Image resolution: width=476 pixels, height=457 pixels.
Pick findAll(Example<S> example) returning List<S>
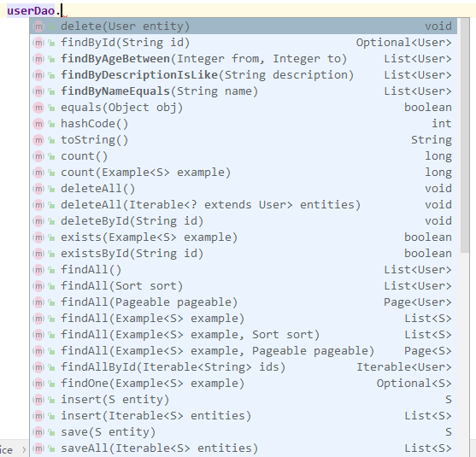(244, 319)
